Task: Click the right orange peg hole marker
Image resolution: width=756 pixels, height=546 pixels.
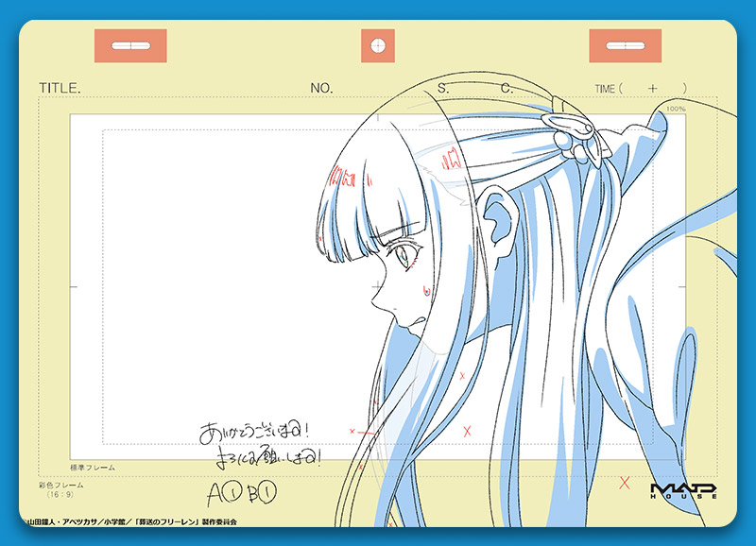Action: coord(625,45)
